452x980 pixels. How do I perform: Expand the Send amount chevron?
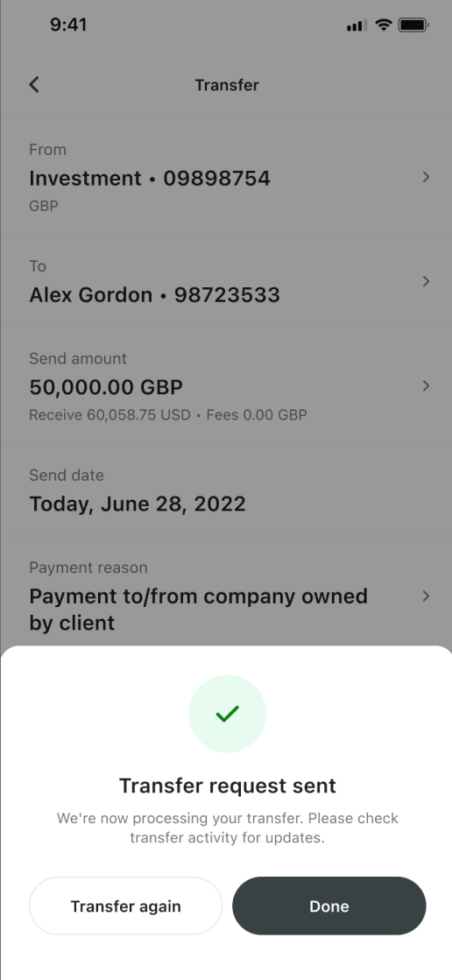[x=427, y=386]
